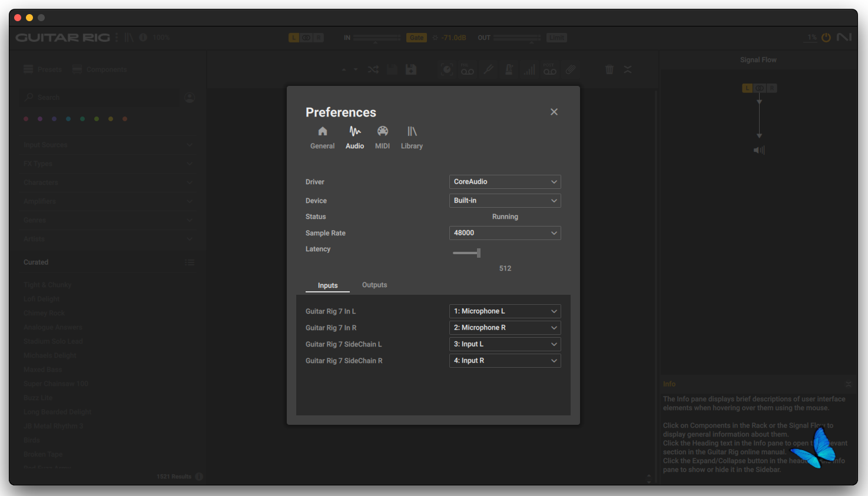868x496 pixels.
Task: Toggle stereo link input button
Action: [306, 38]
